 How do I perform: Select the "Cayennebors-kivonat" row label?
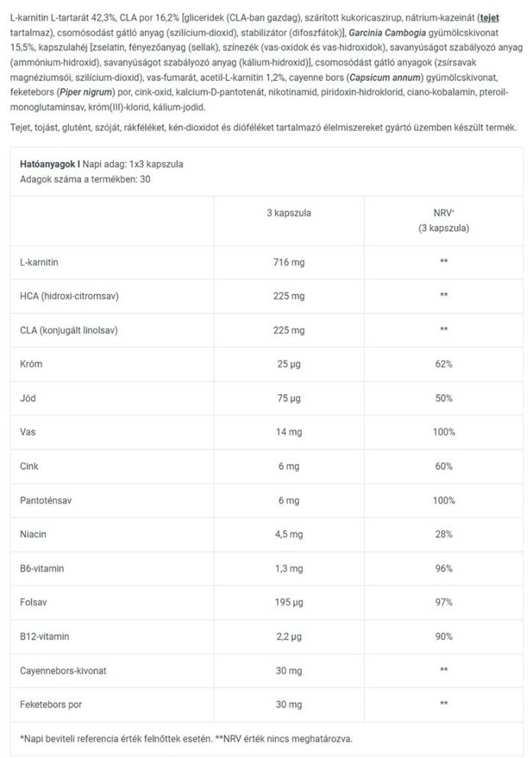point(63,670)
